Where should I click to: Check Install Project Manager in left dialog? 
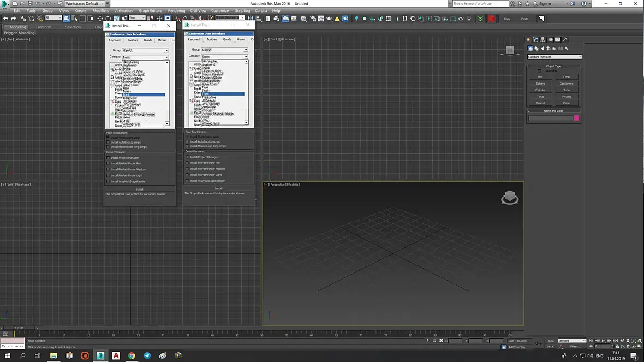pyautogui.click(x=108, y=158)
